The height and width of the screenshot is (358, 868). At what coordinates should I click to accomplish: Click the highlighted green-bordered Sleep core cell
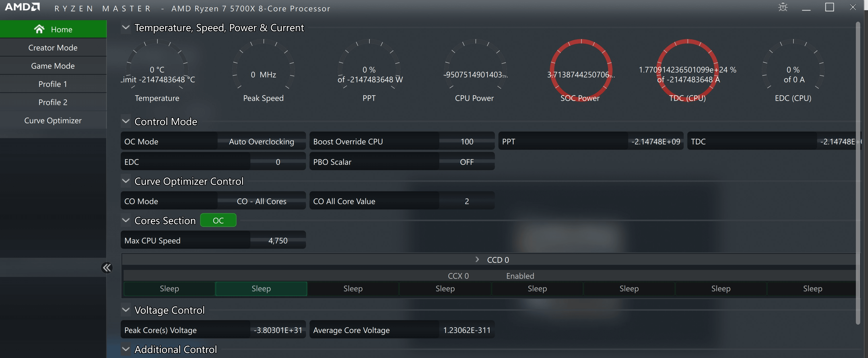[261, 288]
